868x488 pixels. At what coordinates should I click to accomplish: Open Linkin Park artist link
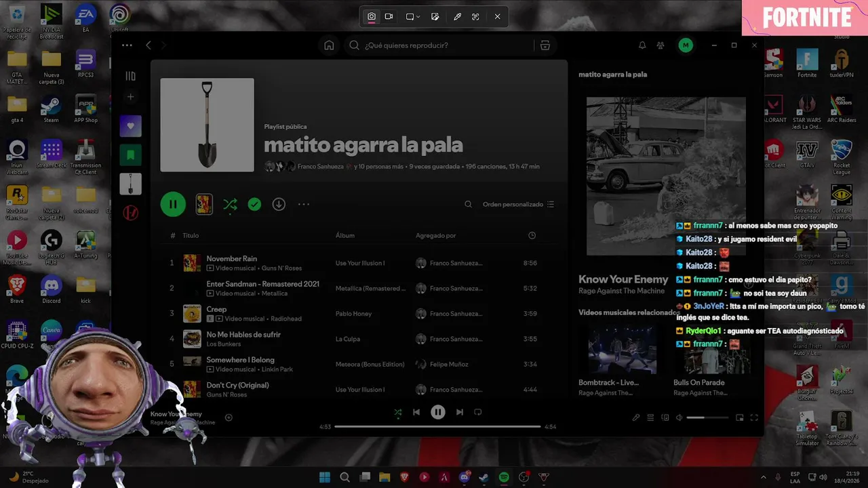point(277,369)
